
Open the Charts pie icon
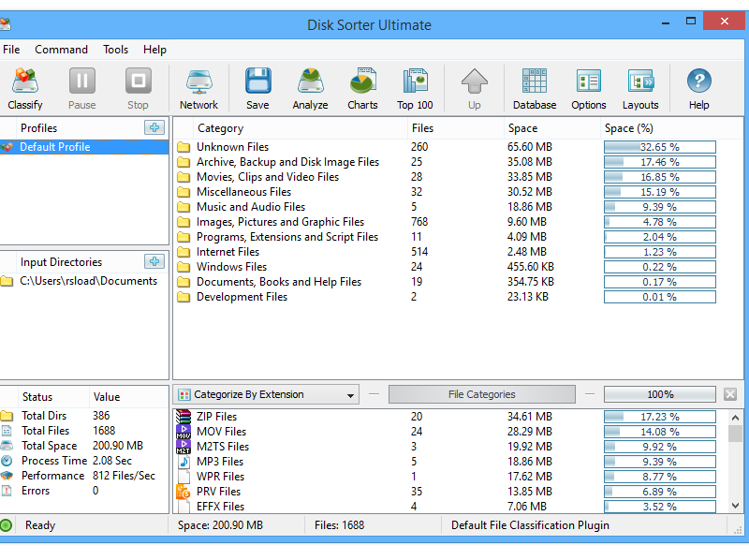point(363,81)
